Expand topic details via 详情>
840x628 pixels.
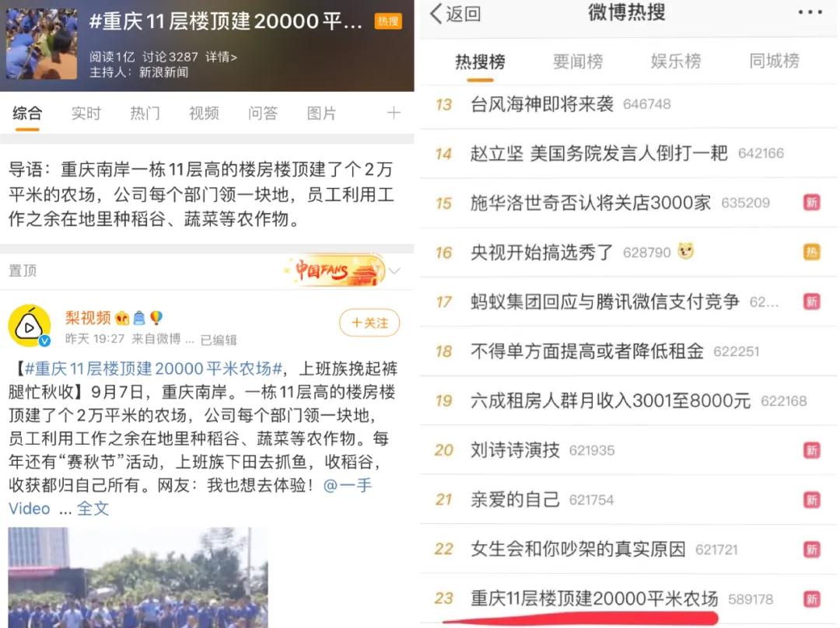[x=221, y=57]
